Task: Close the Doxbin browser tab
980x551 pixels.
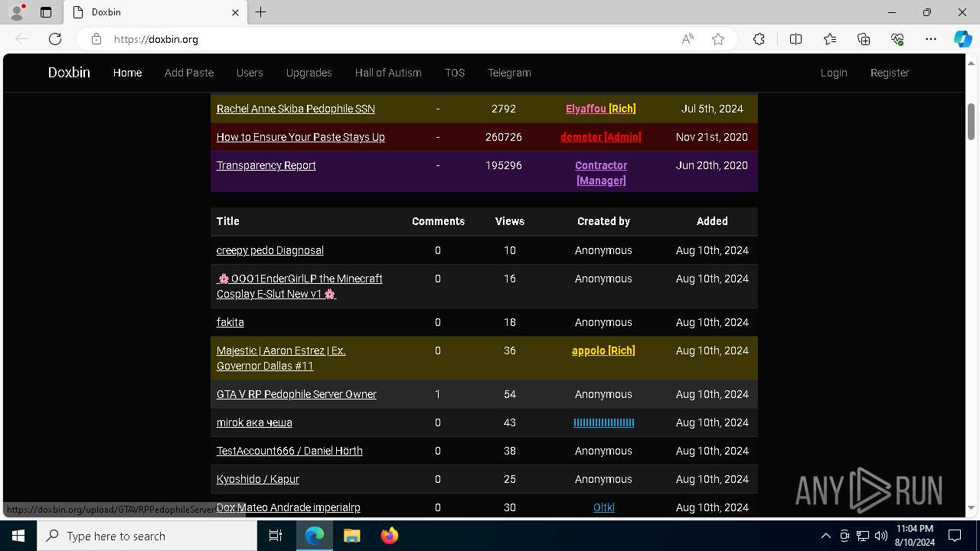Action: tap(236, 12)
